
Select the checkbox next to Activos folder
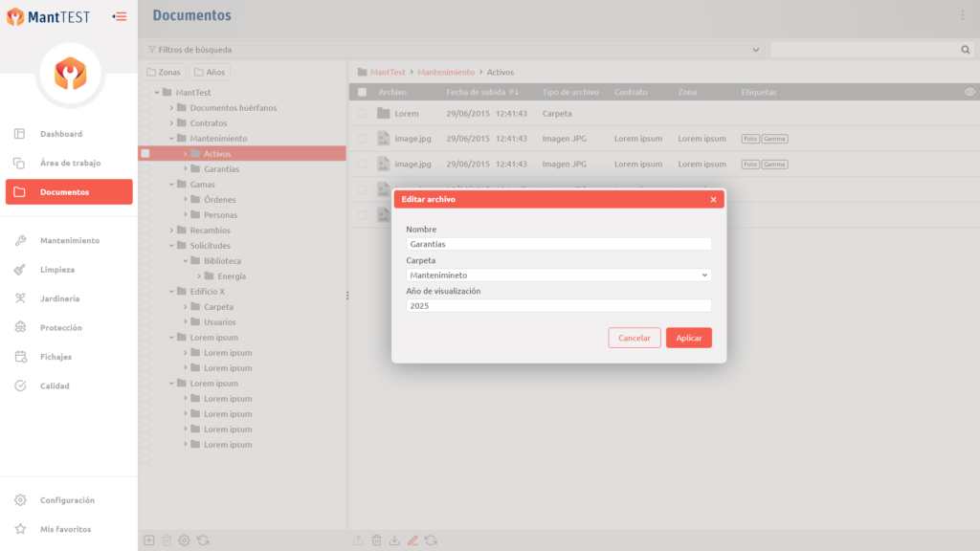pos(145,153)
